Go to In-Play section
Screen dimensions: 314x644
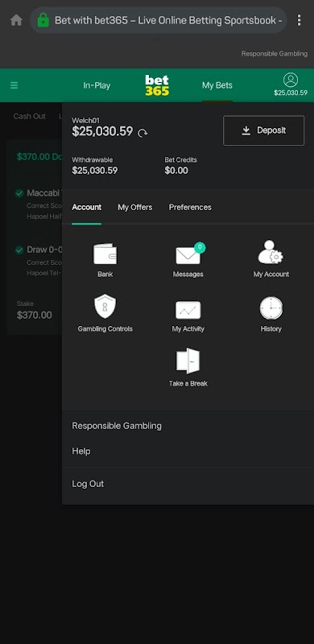[97, 85]
